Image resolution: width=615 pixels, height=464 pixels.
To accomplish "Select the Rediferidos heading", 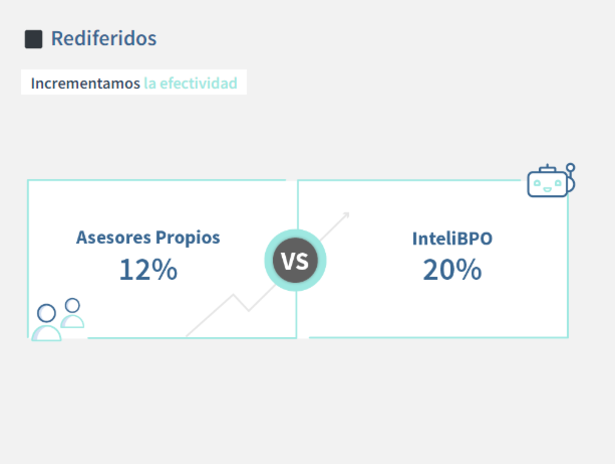I will (104, 38).
